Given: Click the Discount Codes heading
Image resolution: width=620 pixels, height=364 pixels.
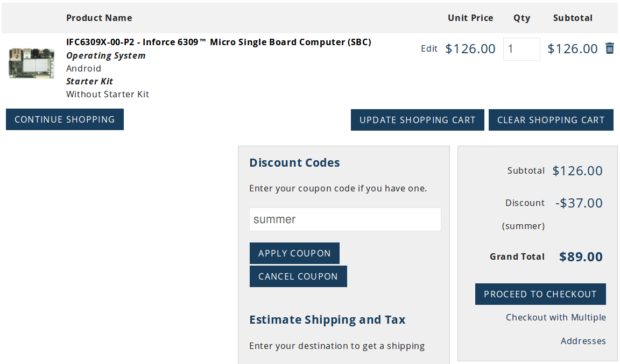Looking at the screenshot, I should pyautogui.click(x=294, y=162).
